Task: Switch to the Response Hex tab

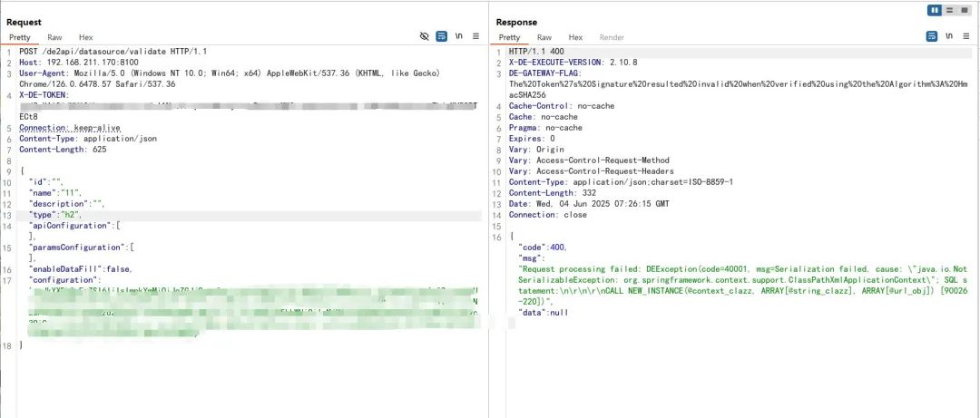Action: point(575,37)
